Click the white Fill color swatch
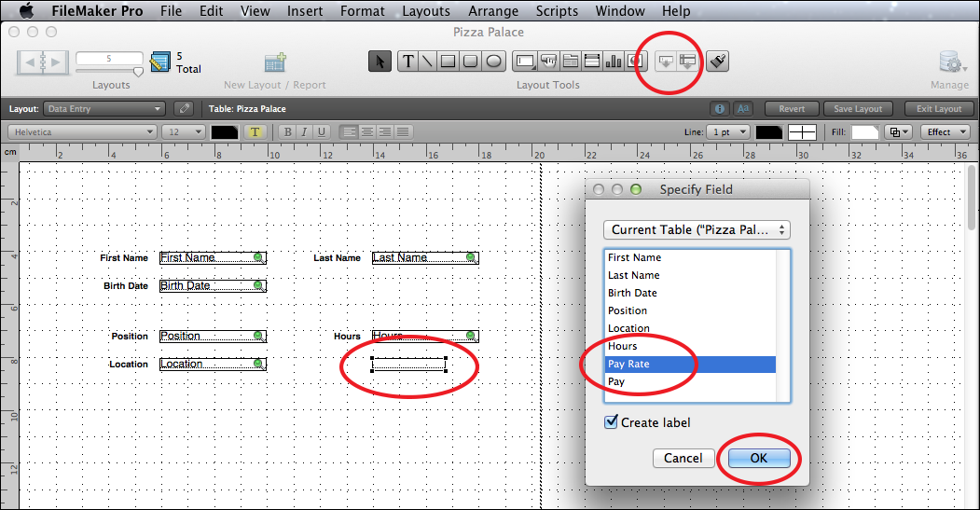Viewport: 980px width, 510px height. pyautogui.click(x=865, y=131)
